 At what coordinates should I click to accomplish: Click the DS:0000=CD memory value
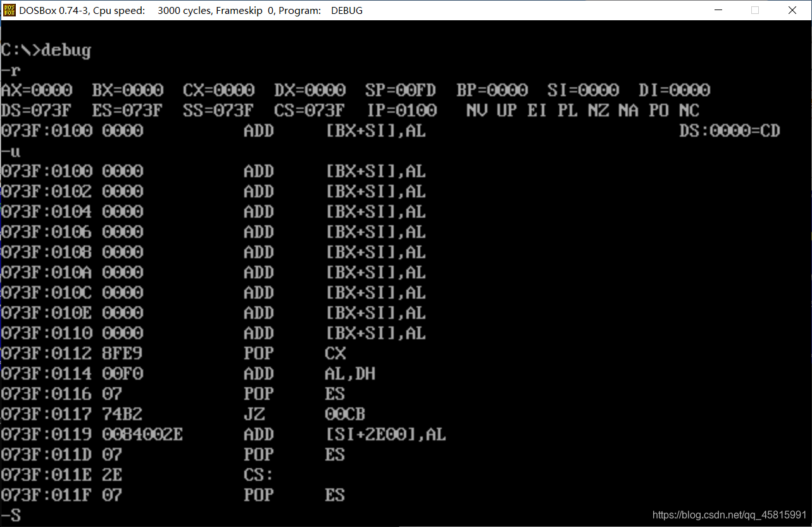pos(730,131)
